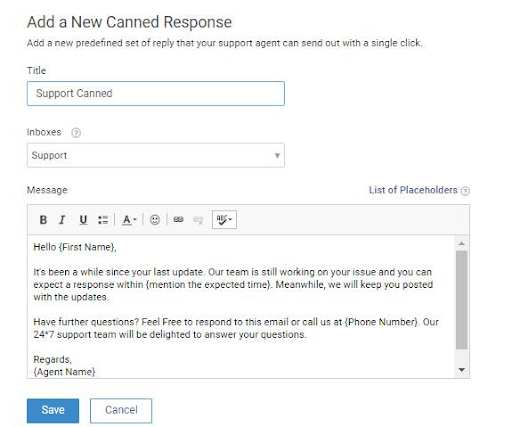Click the message editor scrollbar thumb

click(x=462, y=300)
